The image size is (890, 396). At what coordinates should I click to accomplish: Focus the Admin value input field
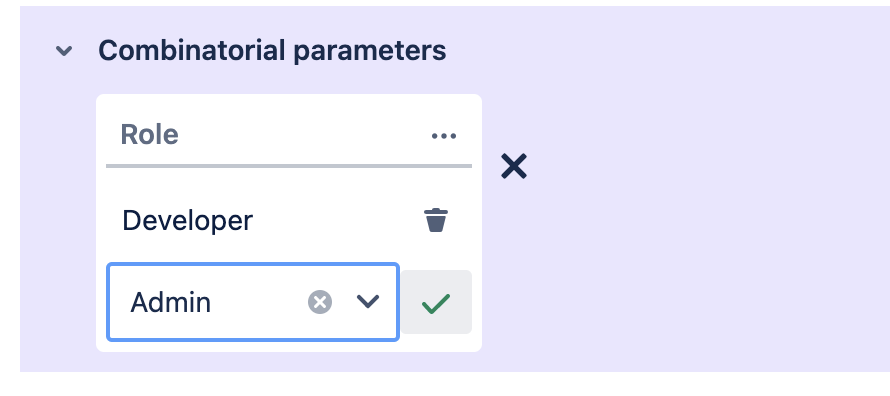coord(253,302)
